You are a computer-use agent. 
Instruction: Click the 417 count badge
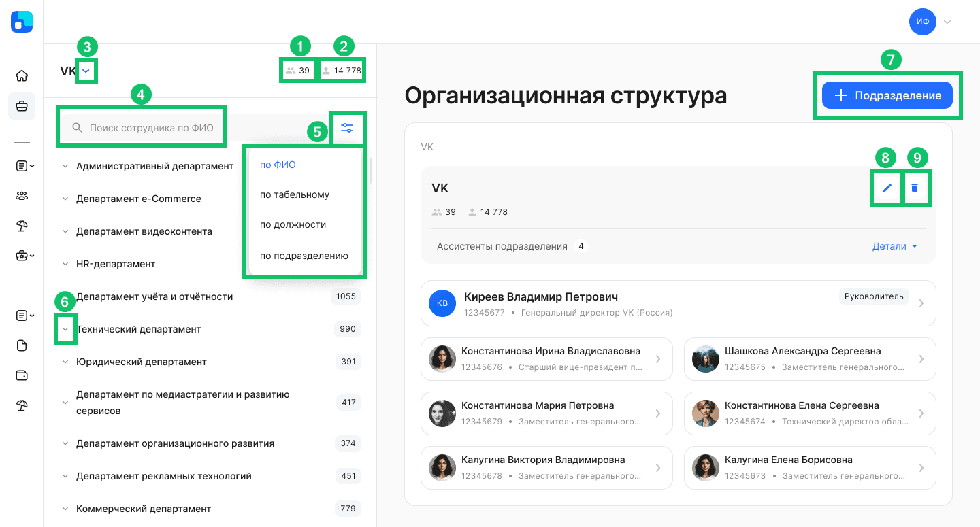(348, 403)
